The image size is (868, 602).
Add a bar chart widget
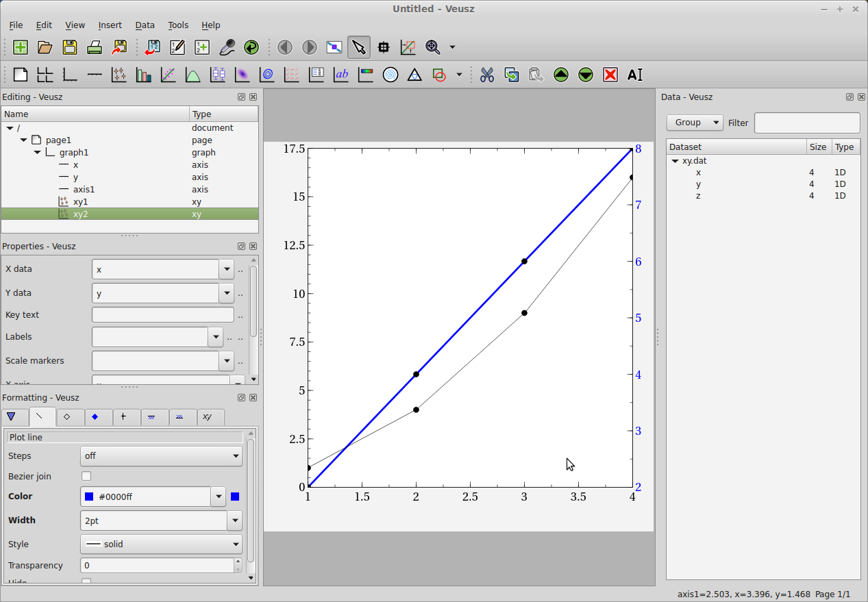[144, 75]
